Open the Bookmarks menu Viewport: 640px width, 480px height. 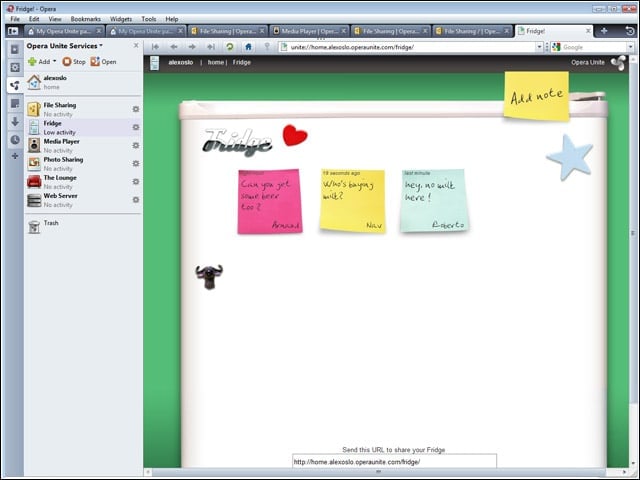(x=85, y=19)
